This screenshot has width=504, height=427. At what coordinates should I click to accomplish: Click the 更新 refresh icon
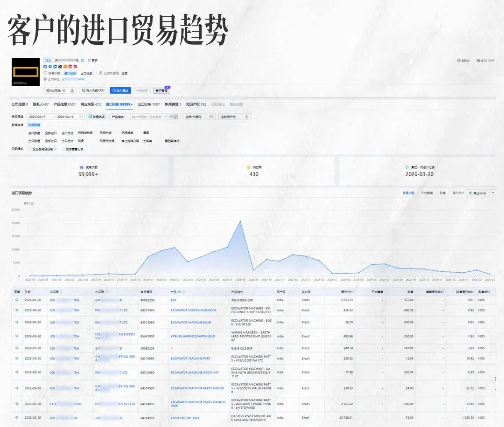pyautogui.click(x=89, y=60)
